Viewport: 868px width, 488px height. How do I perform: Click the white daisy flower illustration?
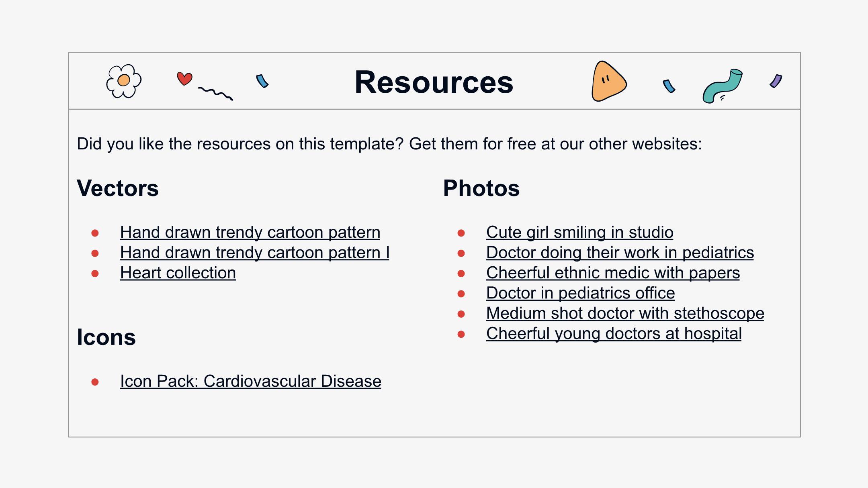[x=124, y=81]
